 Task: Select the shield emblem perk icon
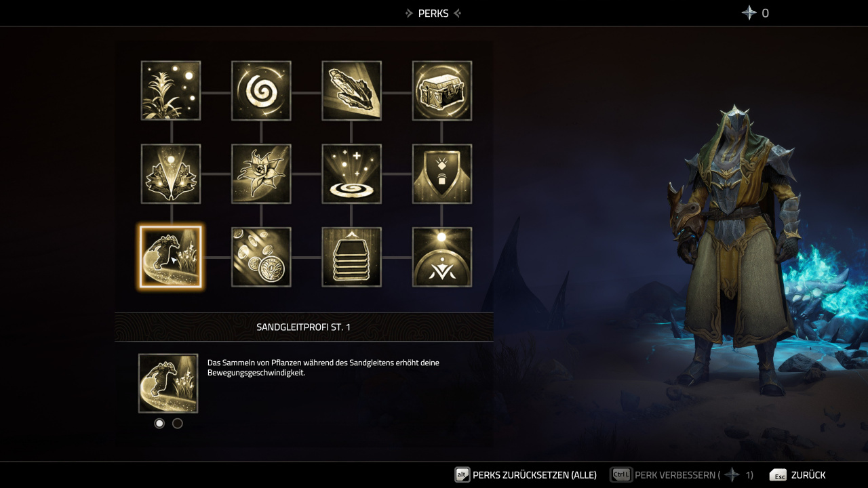(x=442, y=174)
